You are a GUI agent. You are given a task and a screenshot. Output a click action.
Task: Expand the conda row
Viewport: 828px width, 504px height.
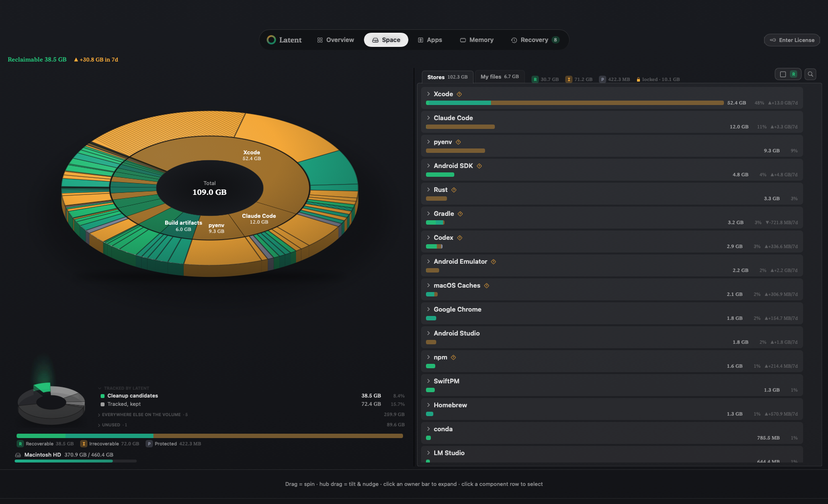428,429
